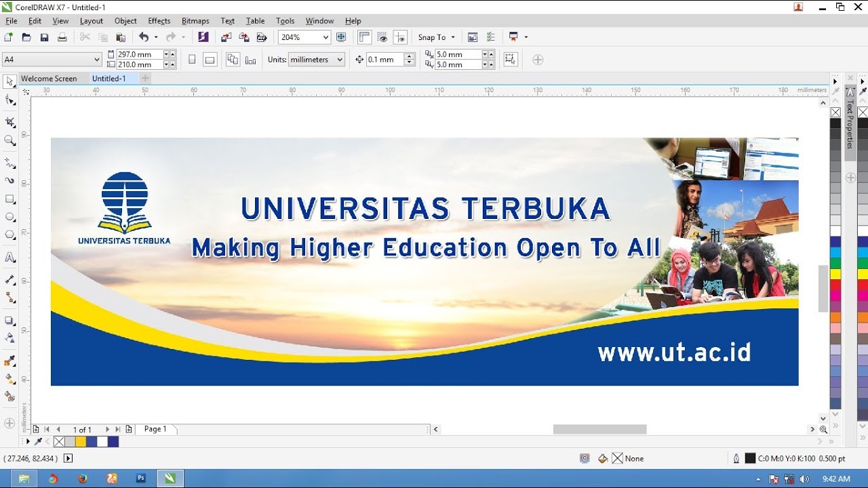
Task: Click the Undo arrow
Action: (144, 37)
